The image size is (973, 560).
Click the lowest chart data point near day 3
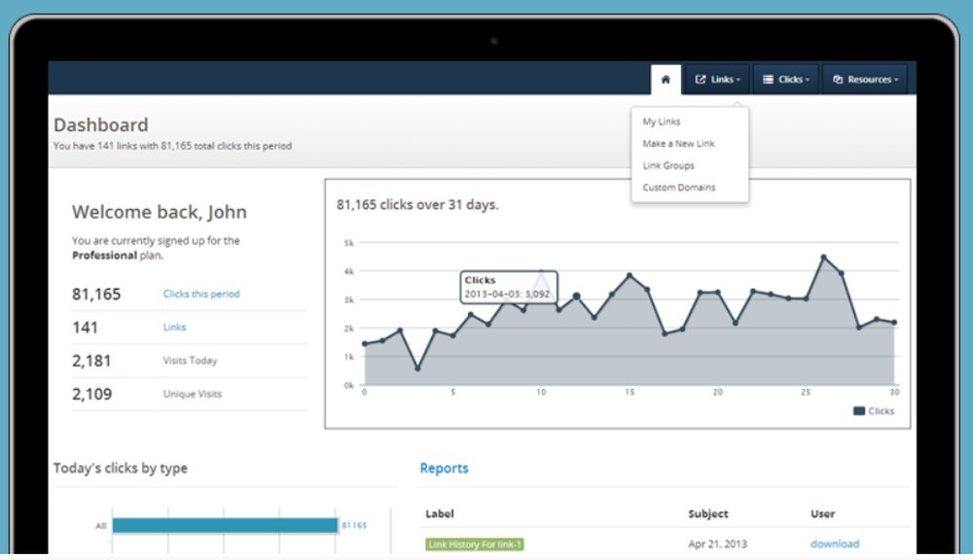417,368
